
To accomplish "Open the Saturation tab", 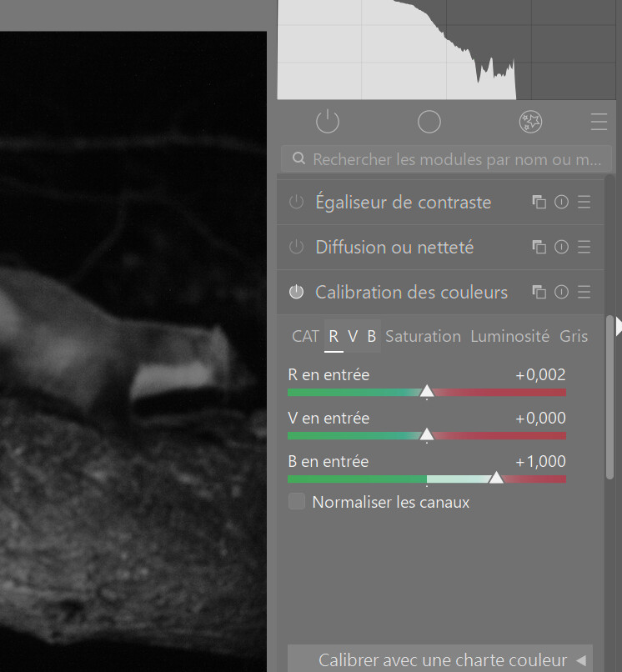I will (x=423, y=336).
